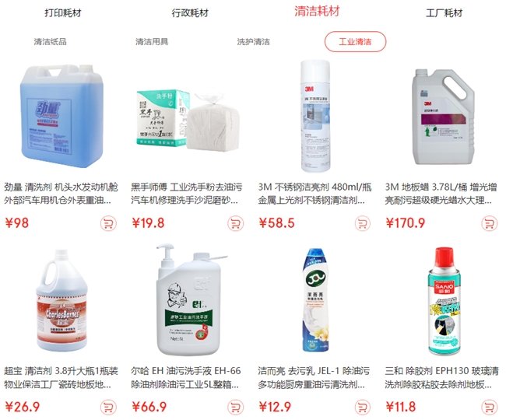Image resolution: width=506 pixels, height=420 pixels.
Task: Open 3M 不锈钢洁亮剂 product title link
Action: 314,194
